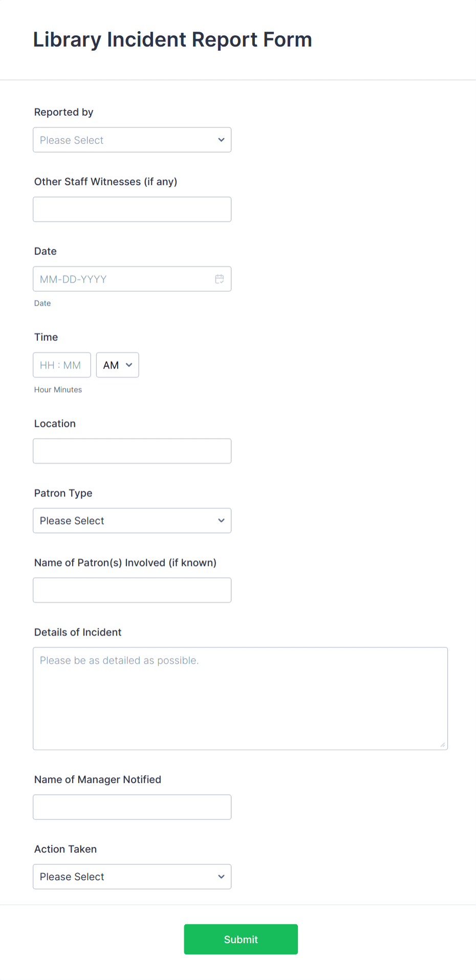Click the textarea resize handle
The width and height of the screenshot is (476, 980).
442,745
